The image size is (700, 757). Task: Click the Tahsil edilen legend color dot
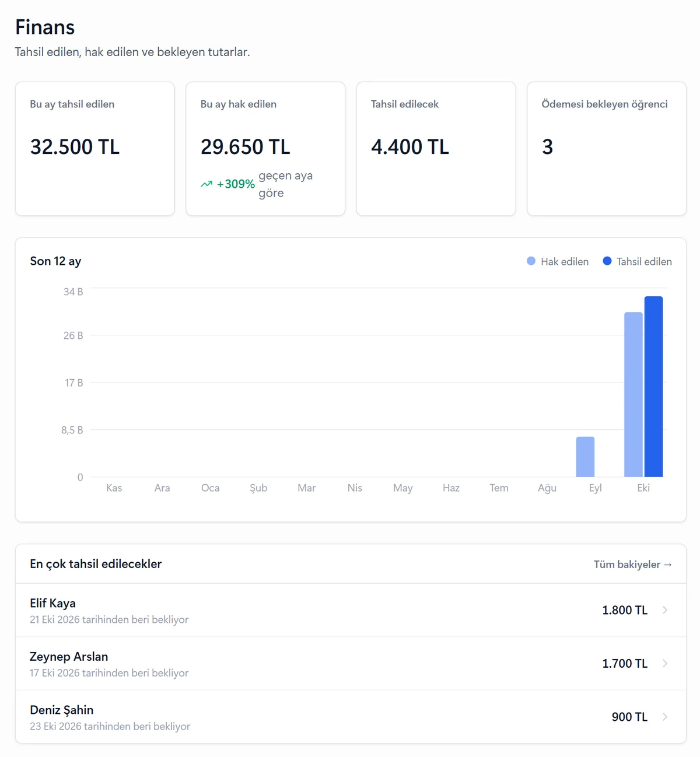[x=607, y=261]
